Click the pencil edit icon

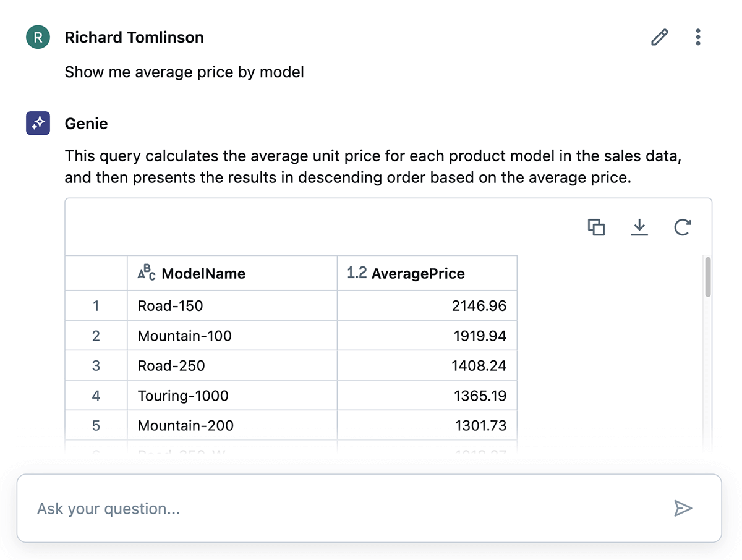coord(660,38)
